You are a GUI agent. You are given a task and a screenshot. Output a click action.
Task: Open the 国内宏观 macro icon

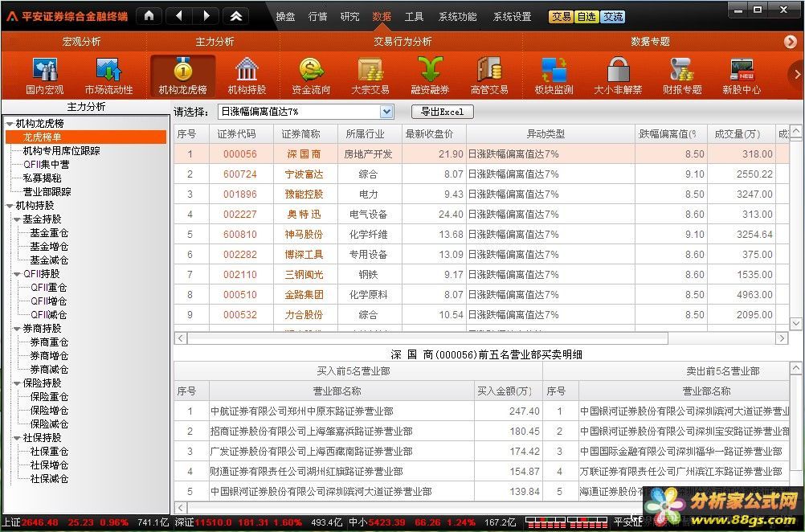pyautogui.click(x=45, y=76)
